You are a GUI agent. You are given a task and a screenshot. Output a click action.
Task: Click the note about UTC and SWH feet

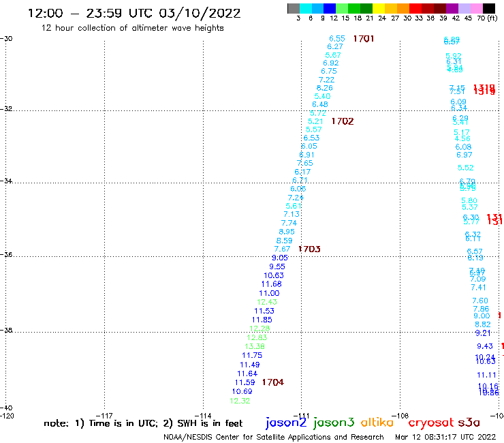click(x=143, y=423)
